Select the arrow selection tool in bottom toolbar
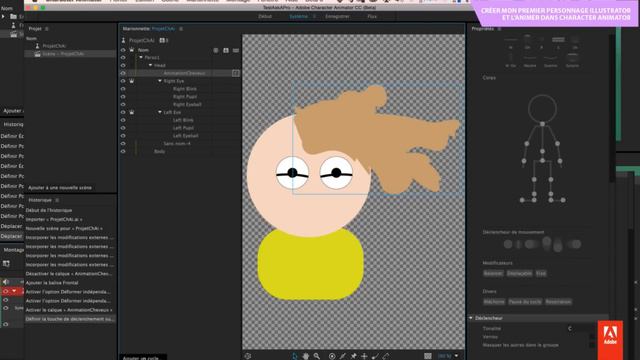 coord(295,356)
